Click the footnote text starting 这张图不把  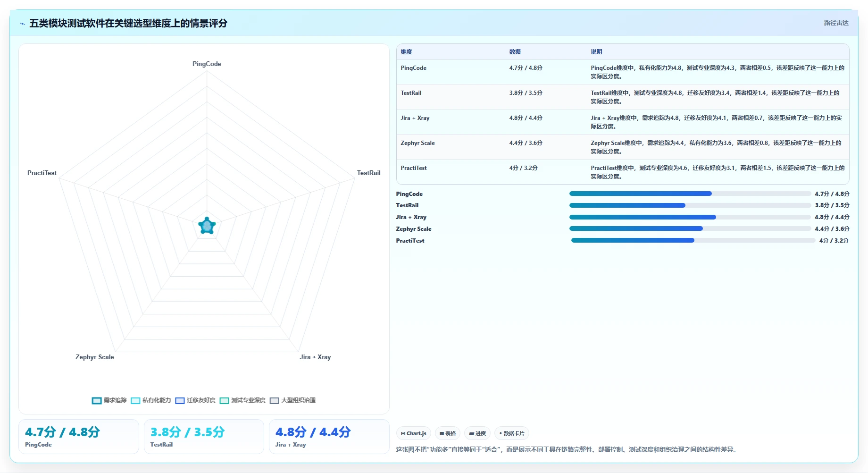[566, 449]
